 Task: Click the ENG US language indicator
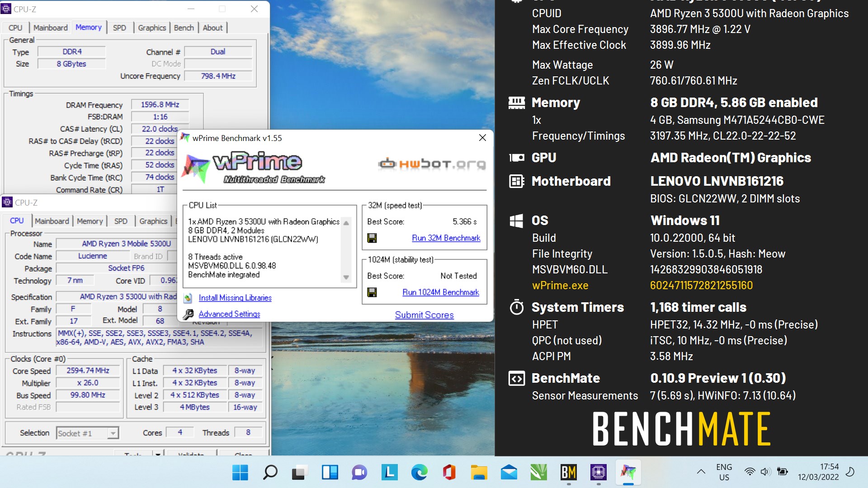[724, 472]
